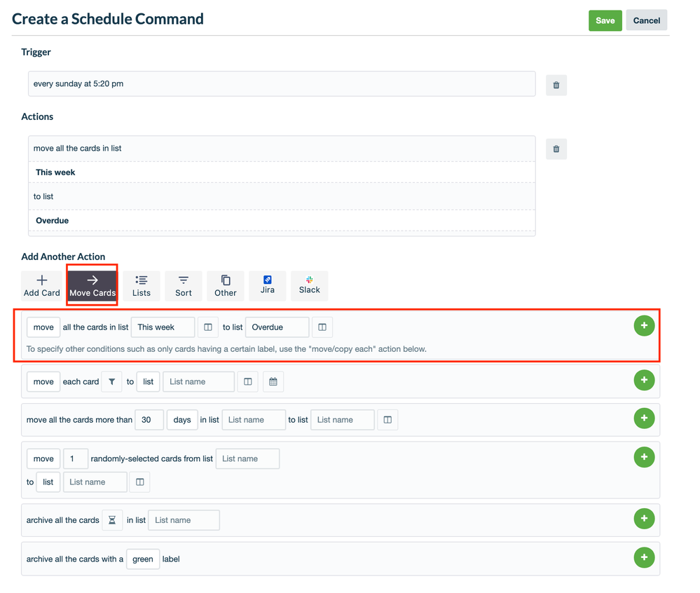Delete the action with trash icon
The image size is (700, 593).
point(556,149)
